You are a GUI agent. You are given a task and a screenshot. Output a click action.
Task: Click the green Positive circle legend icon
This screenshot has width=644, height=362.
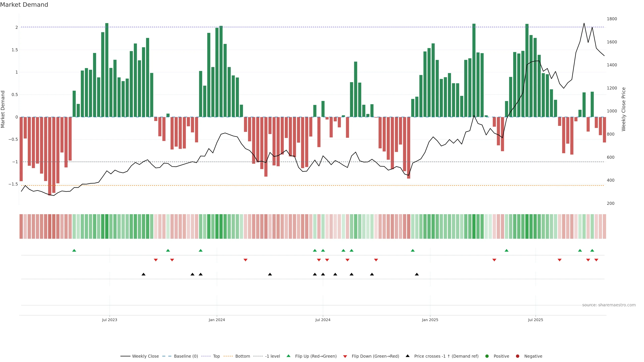click(x=487, y=356)
